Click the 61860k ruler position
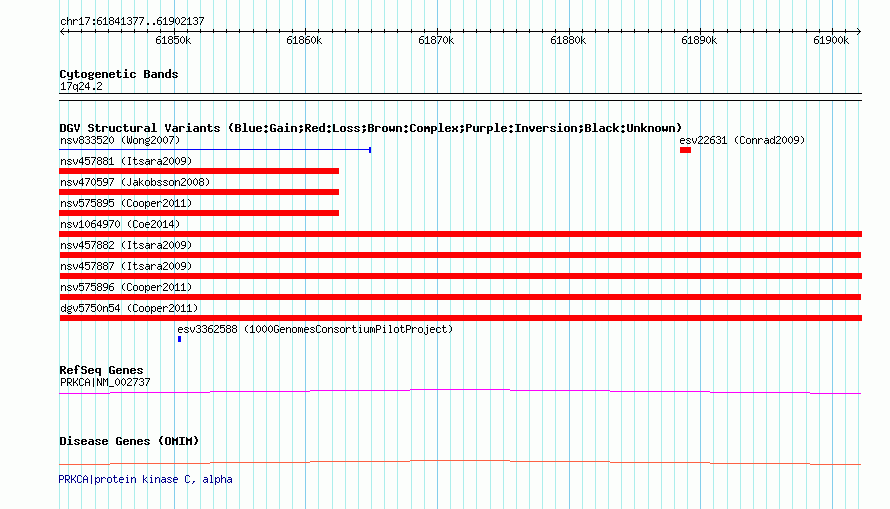The width and height of the screenshot is (890, 509). click(304, 40)
